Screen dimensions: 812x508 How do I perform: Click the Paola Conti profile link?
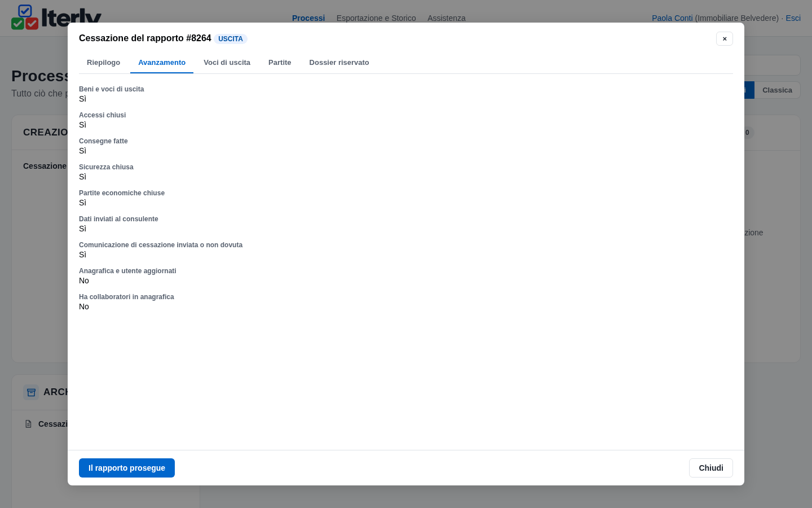coord(672,18)
